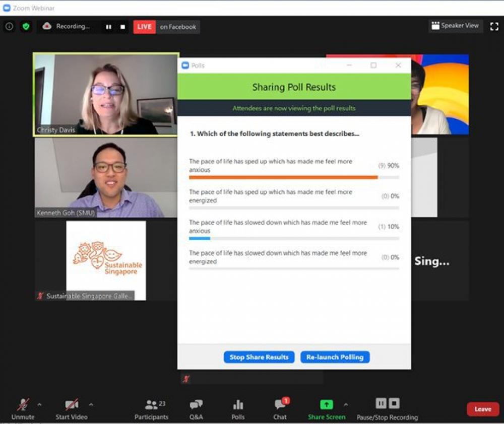Pause recording in the bottom toolbar
Screen dimensions: 504x424
381,403
